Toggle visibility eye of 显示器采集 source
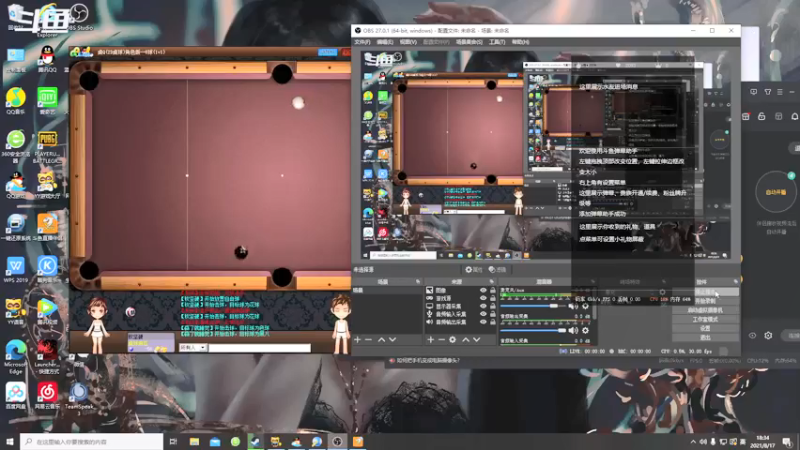Screen dimensions: 800x450 (483, 306)
